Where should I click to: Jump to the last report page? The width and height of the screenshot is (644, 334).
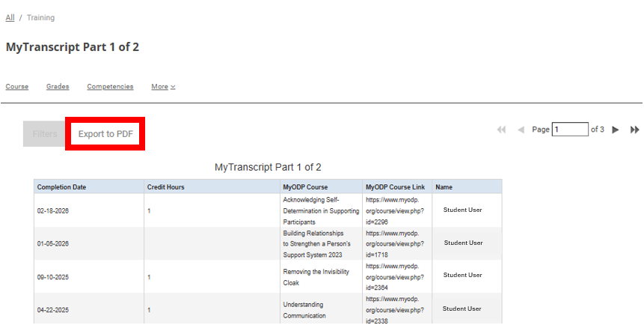tap(635, 130)
